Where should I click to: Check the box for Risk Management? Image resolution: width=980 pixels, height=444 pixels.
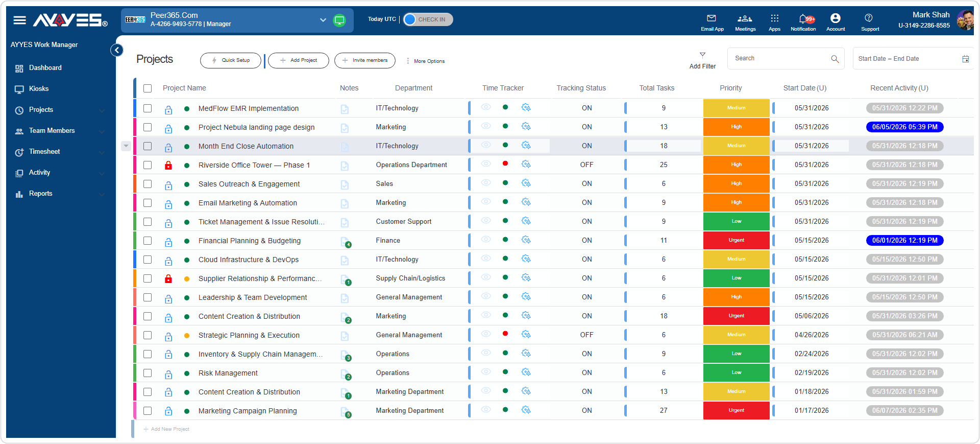148,373
